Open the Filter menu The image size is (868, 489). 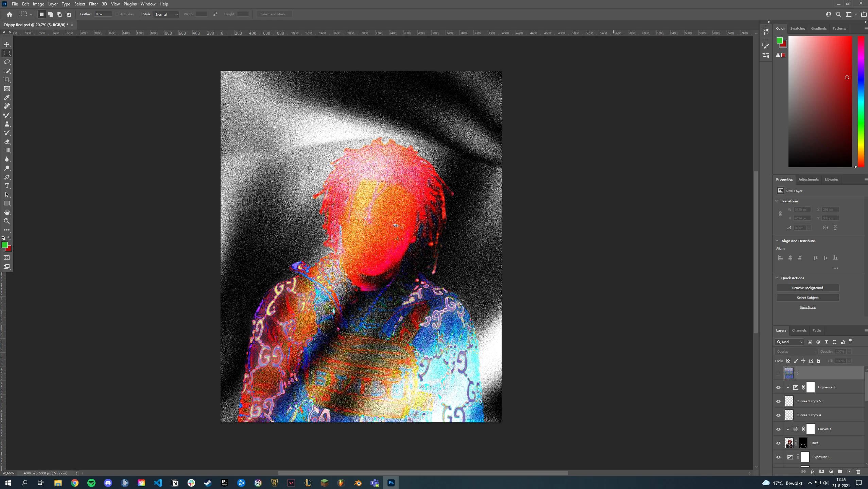[93, 4]
